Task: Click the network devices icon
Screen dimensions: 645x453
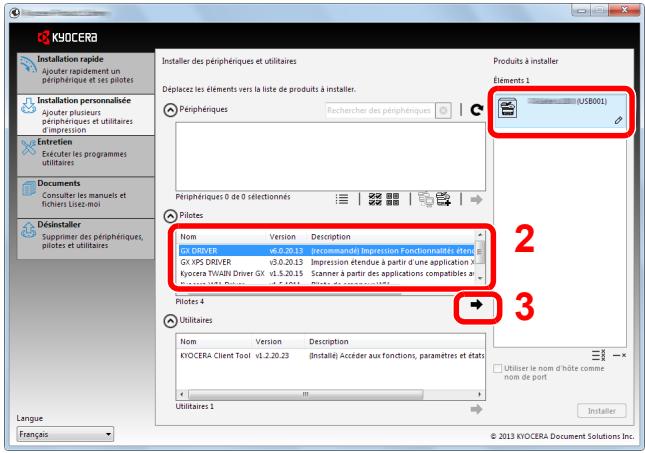Action: [425, 199]
